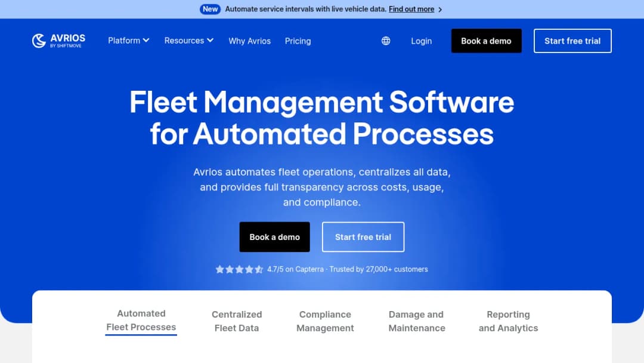Click the AVRIOS by Shiftmove wordmark
Screen dimensions: 644x363
(x=68, y=41)
